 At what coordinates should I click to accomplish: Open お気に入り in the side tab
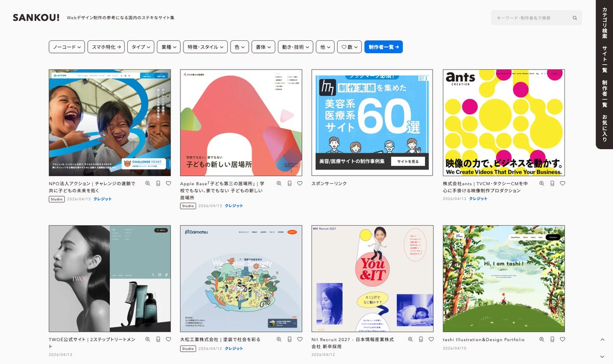coord(605,128)
